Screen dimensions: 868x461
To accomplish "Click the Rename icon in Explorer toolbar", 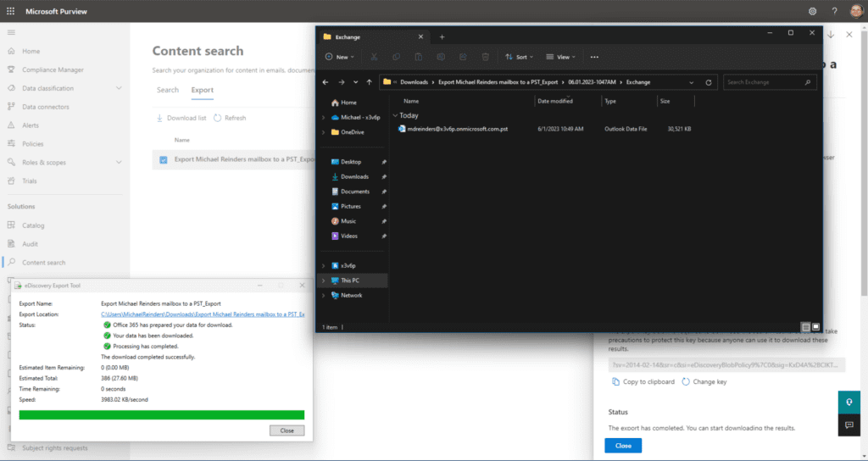I will [441, 57].
